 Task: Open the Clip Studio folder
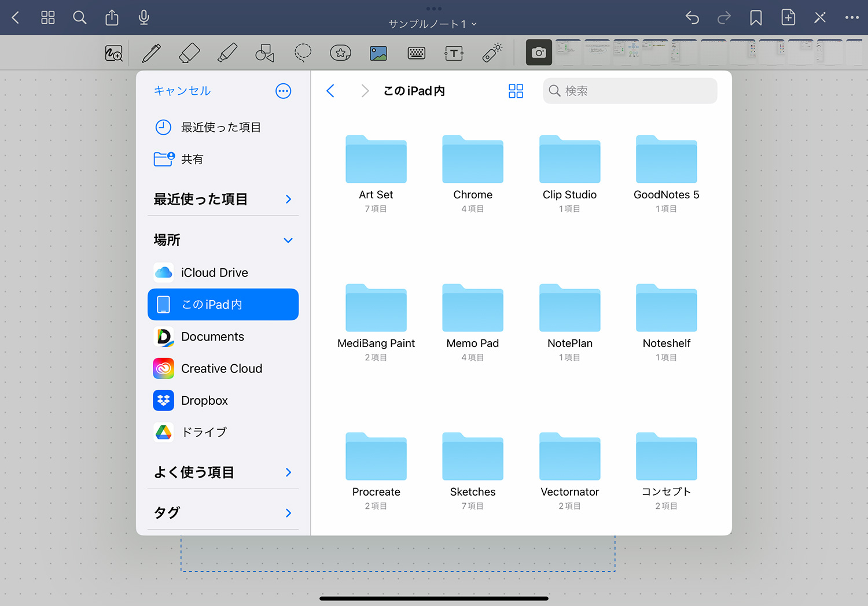(x=570, y=173)
